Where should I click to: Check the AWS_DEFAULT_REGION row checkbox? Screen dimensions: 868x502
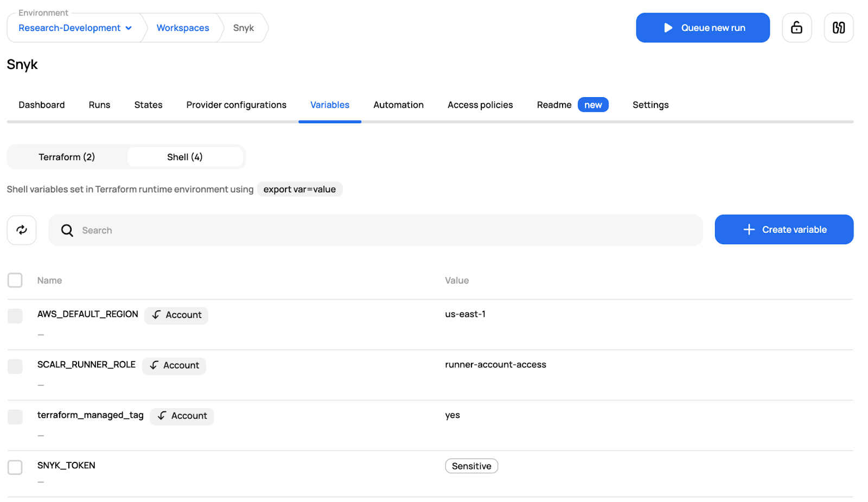click(x=15, y=316)
